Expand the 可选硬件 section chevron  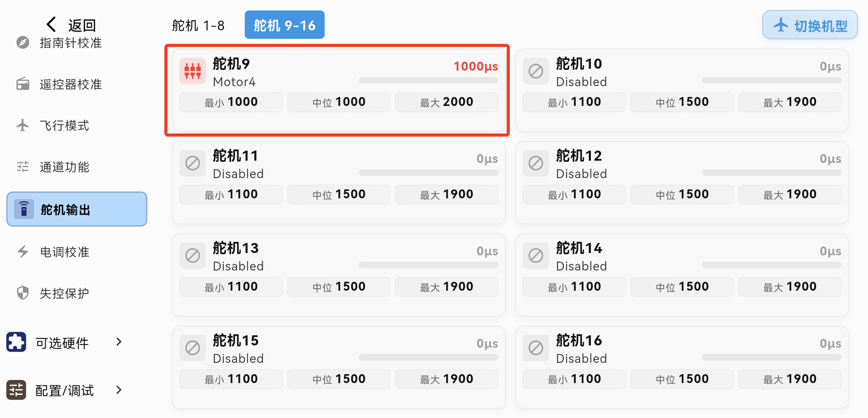tap(119, 342)
